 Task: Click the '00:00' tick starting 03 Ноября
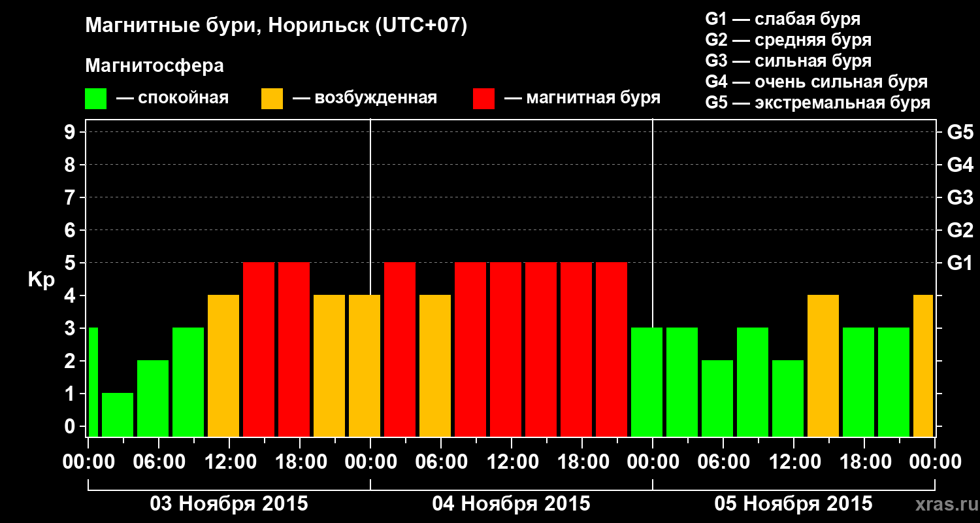click(88, 462)
